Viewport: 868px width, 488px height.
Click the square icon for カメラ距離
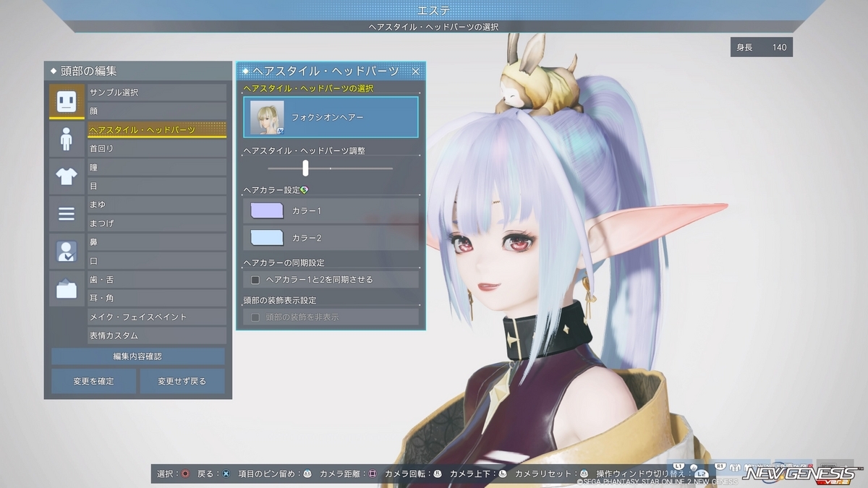point(372,474)
